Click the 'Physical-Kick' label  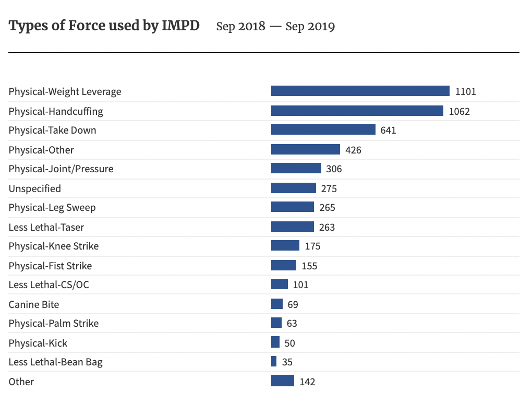(38, 343)
